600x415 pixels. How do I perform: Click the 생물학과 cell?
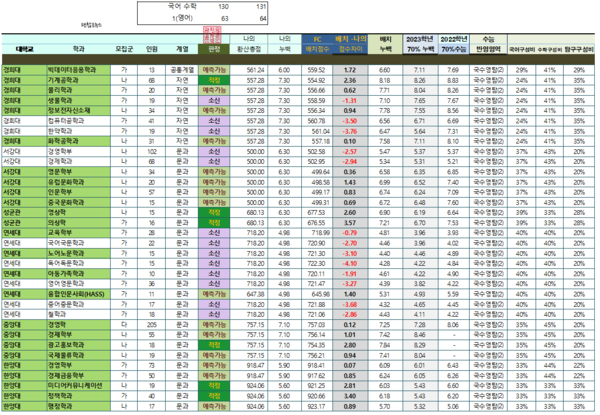78,101
